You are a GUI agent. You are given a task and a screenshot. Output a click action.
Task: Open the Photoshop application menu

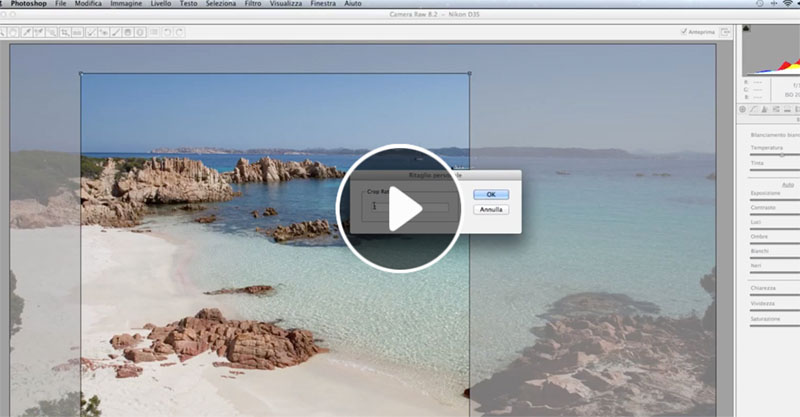tap(29, 4)
